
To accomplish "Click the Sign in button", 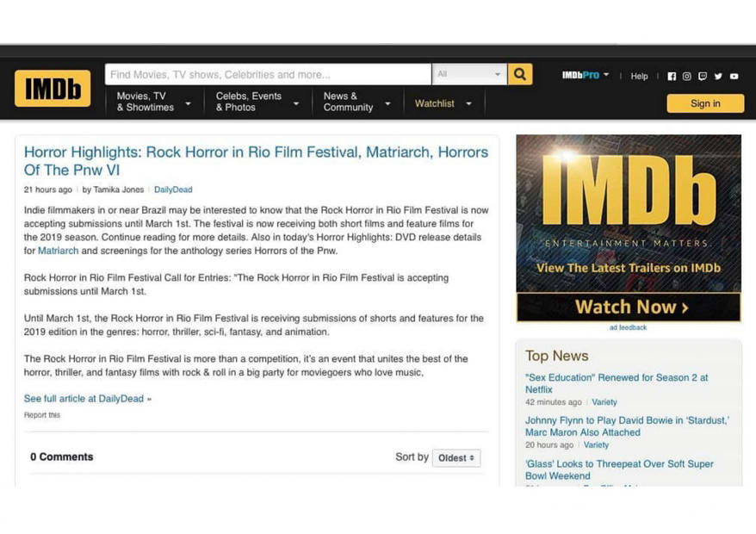I will pyautogui.click(x=704, y=103).
